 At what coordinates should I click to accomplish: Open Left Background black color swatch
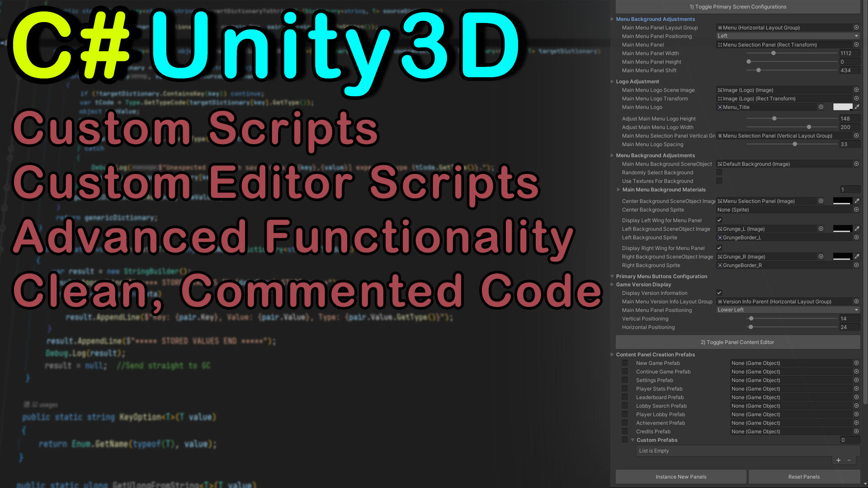[x=843, y=229]
